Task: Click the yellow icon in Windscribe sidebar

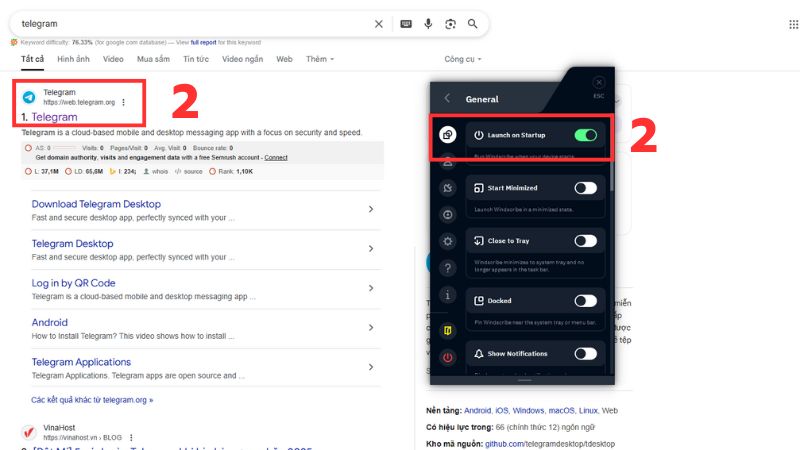Action: point(447,331)
